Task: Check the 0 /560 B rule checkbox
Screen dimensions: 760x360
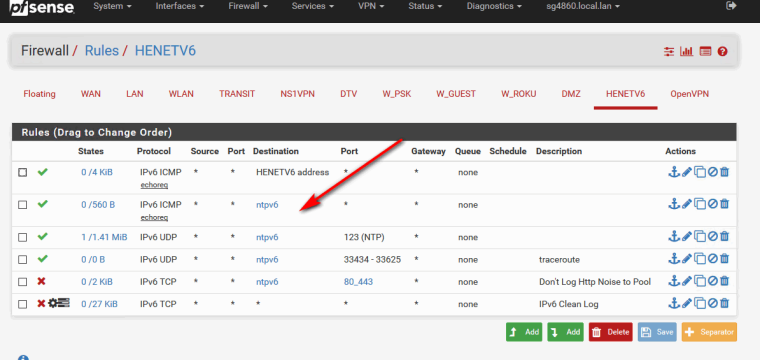Action: pos(22,205)
